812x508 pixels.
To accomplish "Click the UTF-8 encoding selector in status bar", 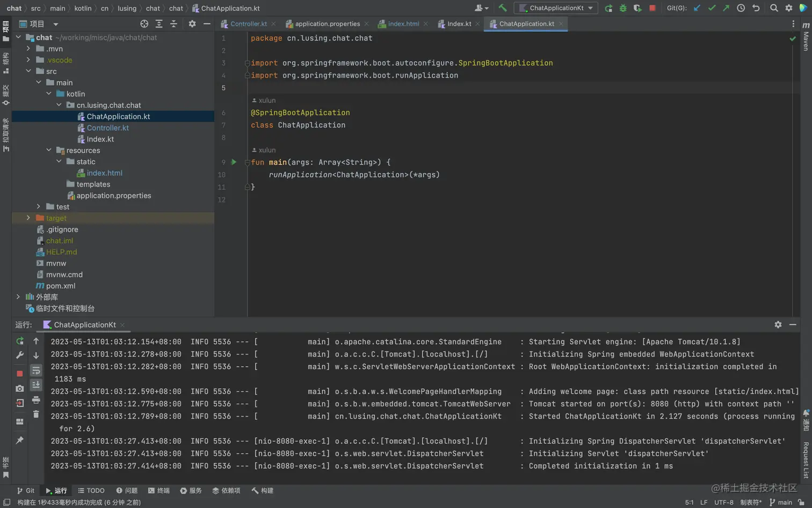I will point(723,503).
